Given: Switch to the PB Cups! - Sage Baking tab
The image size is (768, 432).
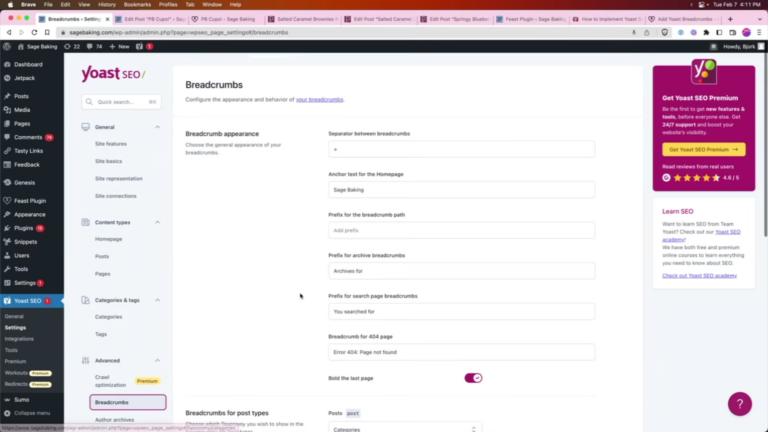Looking at the screenshot, I should pyautogui.click(x=227, y=19).
